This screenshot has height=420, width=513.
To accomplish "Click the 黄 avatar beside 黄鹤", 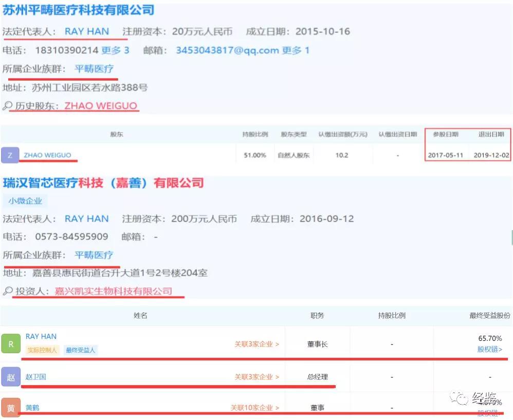I will (x=11, y=408).
